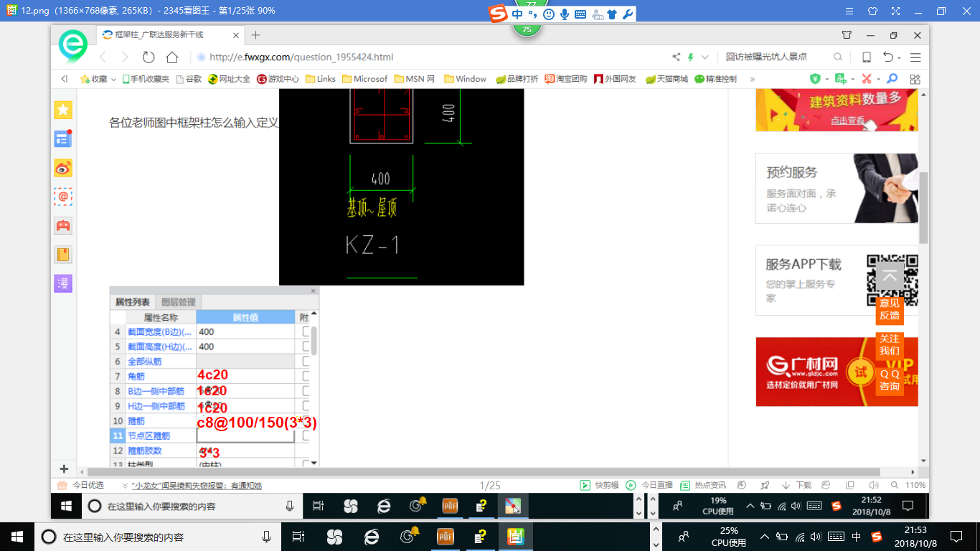
Task: Switch to the 图层管理 tab
Action: click(178, 302)
